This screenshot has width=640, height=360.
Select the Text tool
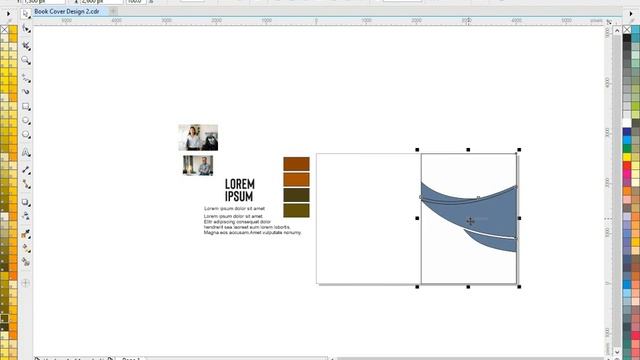coord(26,152)
